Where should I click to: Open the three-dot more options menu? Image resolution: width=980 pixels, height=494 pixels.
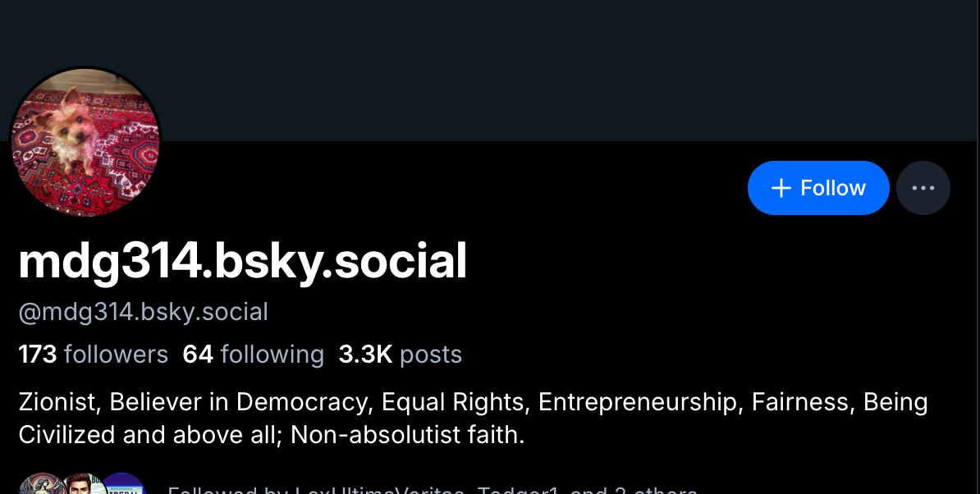point(923,188)
